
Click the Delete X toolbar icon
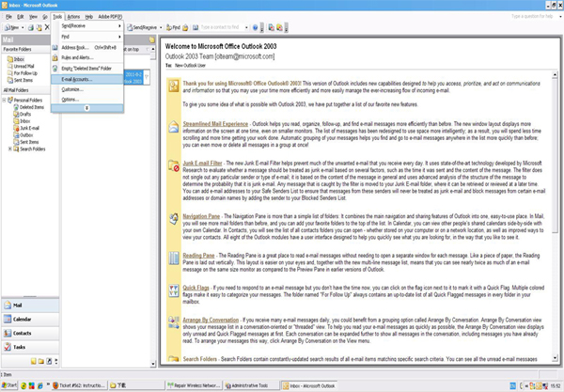pyautogui.click(x=47, y=27)
